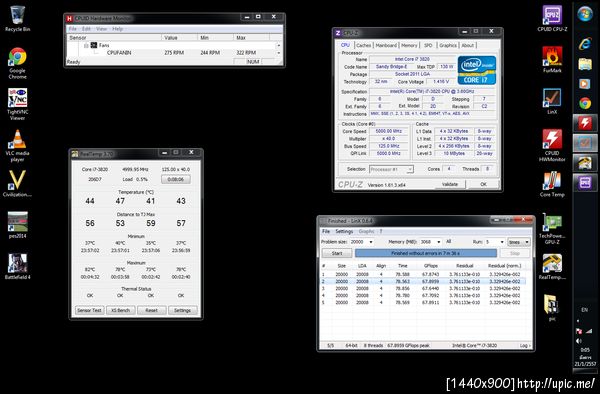Open the pic folder on desktop

(552, 307)
